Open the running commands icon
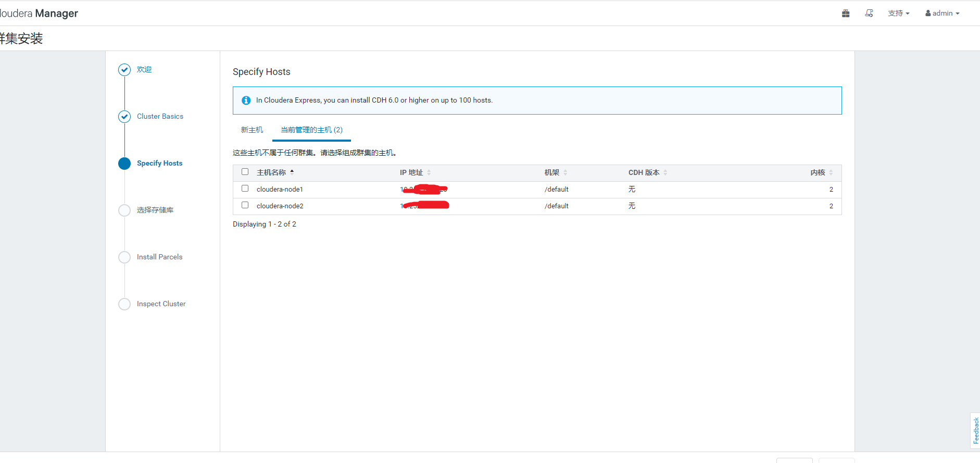Viewport: 980px width, 463px height. tap(869, 14)
